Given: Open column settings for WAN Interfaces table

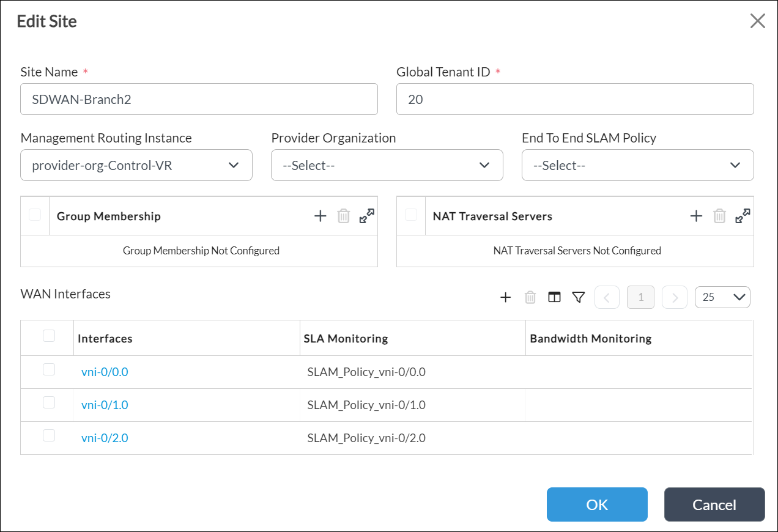Looking at the screenshot, I should pyautogui.click(x=554, y=297).
